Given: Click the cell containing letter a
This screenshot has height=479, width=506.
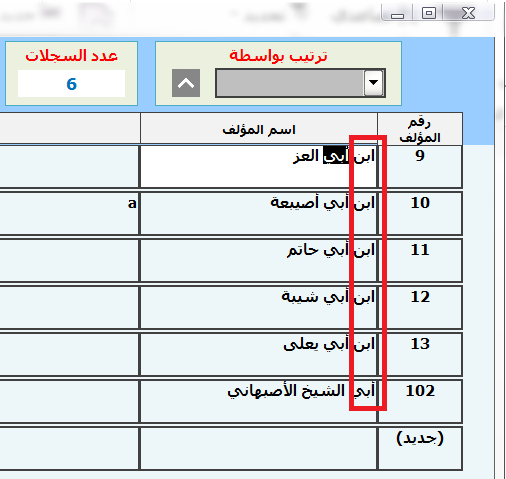Looking at the screenshot, I should point(69,213).
